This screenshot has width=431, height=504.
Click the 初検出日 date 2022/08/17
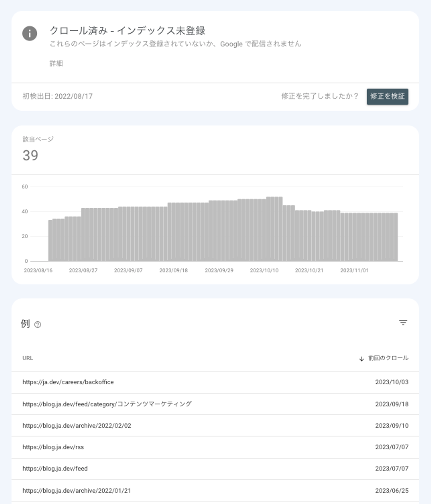click(58, 96)
